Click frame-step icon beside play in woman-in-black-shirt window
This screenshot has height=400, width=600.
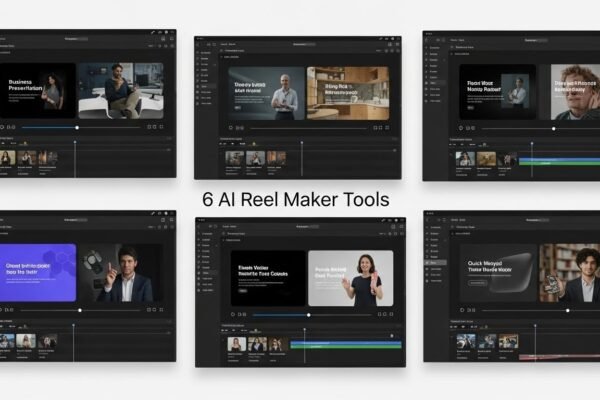pos(242,314)
